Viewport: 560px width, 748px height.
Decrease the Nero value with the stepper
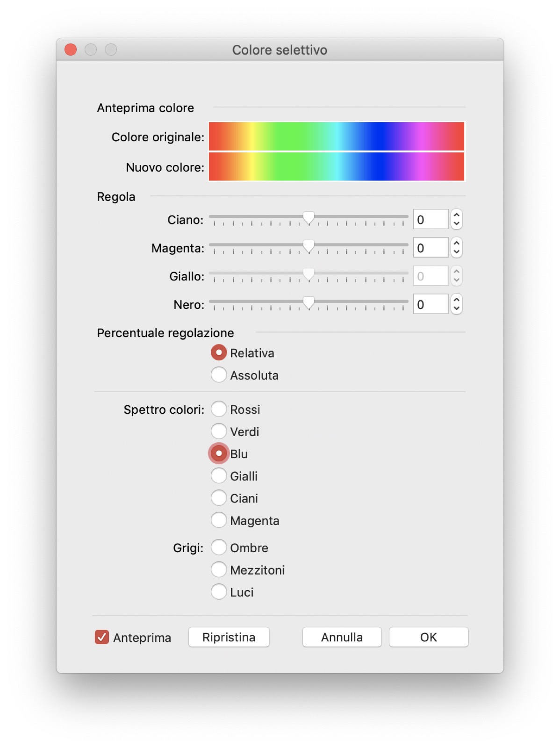pyautogui.click(x=457, y=309)
